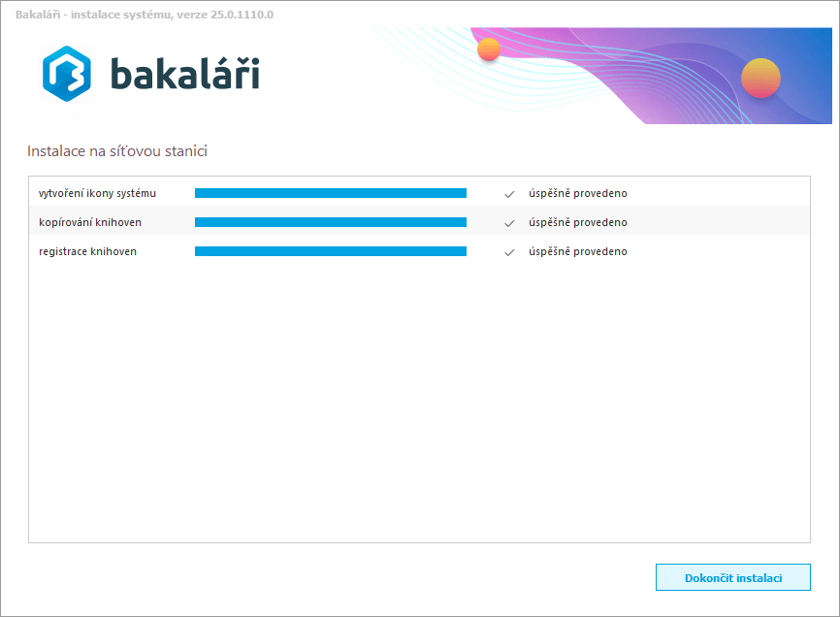Click the vytvoření ikony systému progress bar

coord(330,193)
